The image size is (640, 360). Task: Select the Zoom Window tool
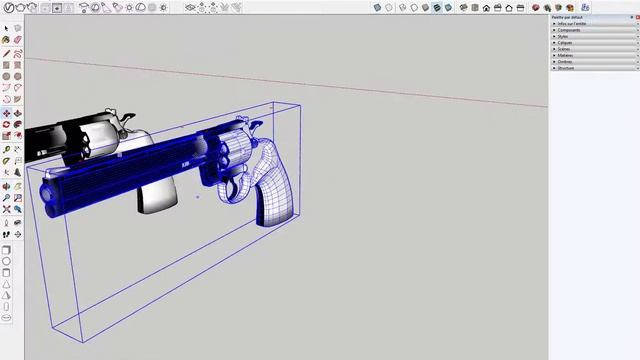pos(18,198)
